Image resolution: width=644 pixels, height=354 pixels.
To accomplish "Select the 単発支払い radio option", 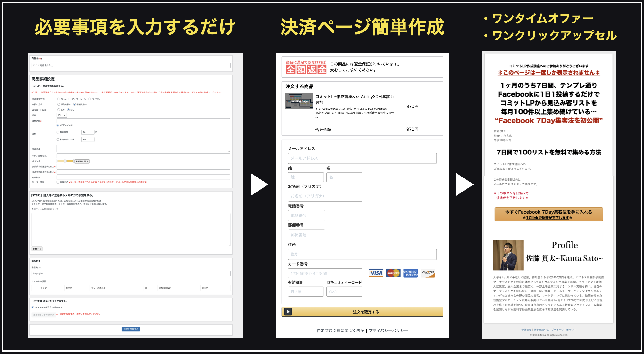I will [59, 104].
